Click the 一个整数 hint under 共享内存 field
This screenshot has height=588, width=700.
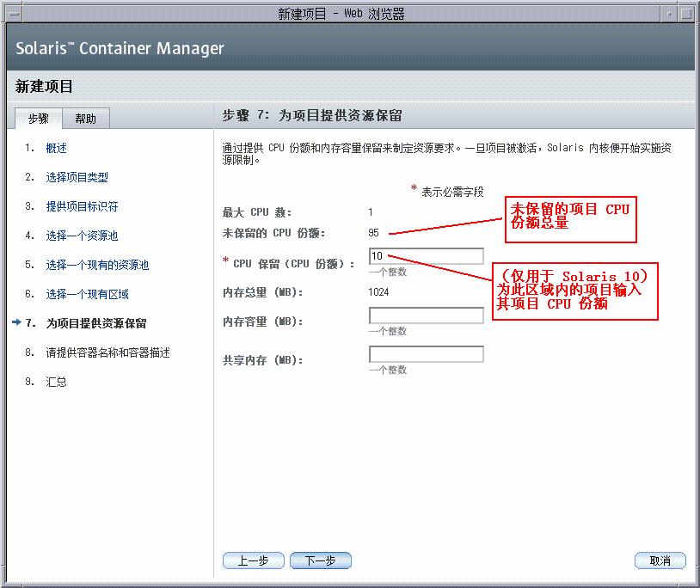point(388,370)
